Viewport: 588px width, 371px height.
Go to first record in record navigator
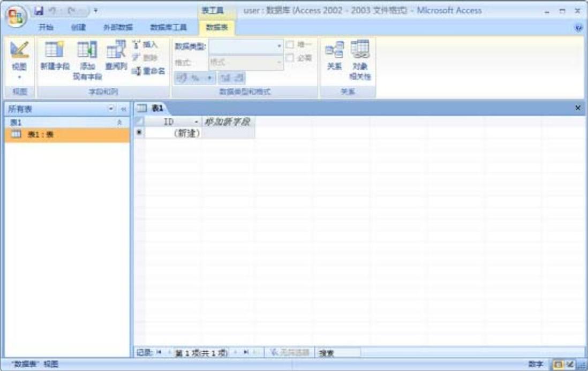[159, 352]
